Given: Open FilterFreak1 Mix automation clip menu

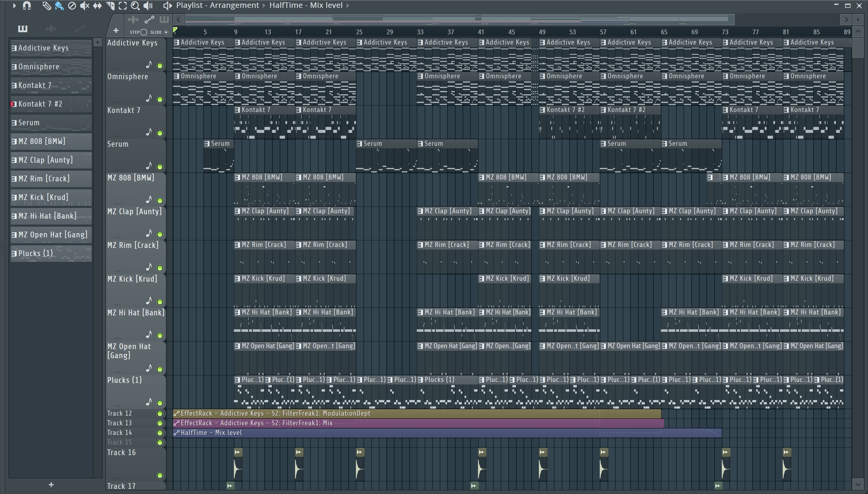Looking at the screenshot, I should point(177,423).
